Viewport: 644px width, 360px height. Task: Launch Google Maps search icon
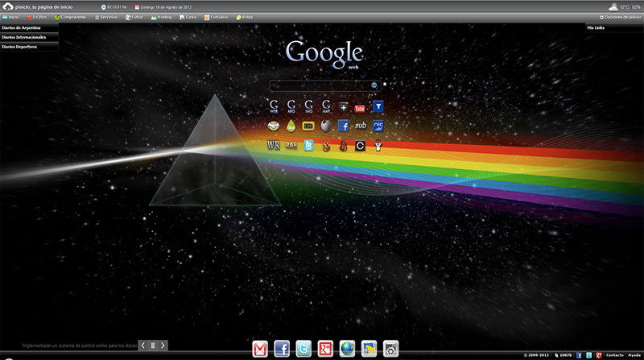point(327,106)
